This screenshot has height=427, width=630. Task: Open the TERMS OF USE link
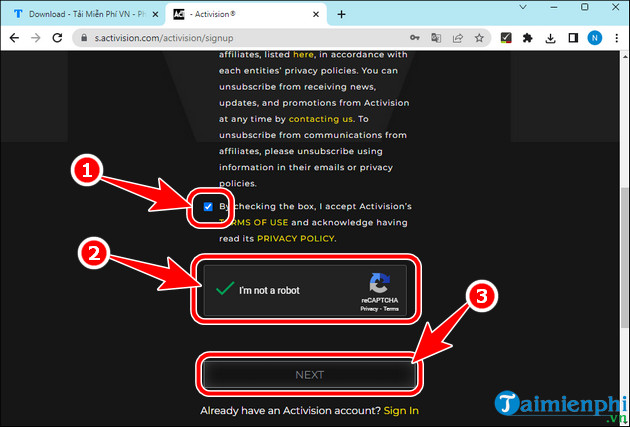click(254, 223)
